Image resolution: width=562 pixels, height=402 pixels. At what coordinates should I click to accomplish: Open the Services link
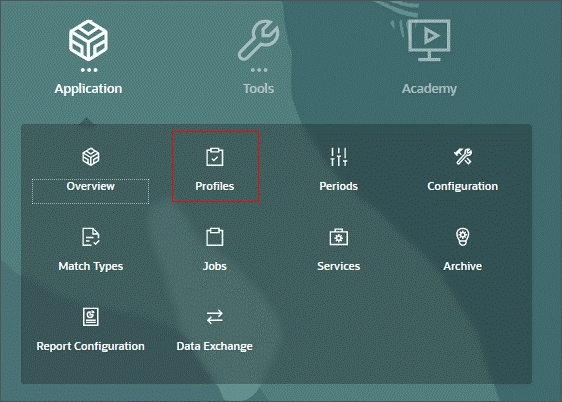pyautogui.click(x=339, y=266)
